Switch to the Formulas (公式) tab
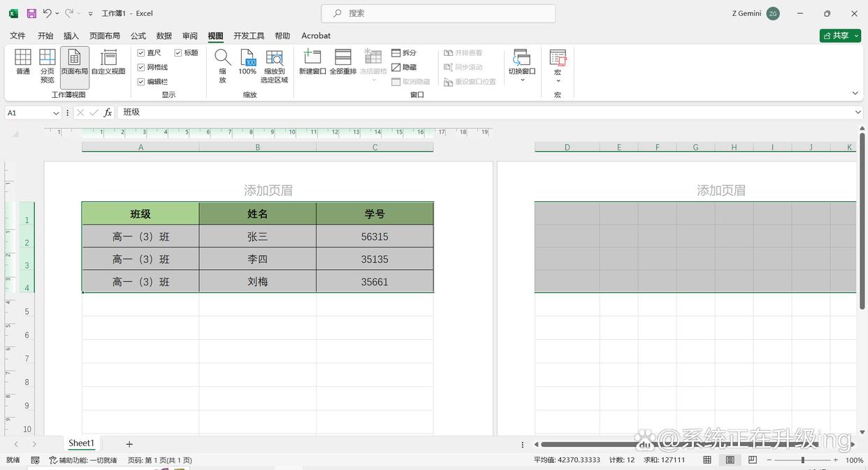 (138, 36)
